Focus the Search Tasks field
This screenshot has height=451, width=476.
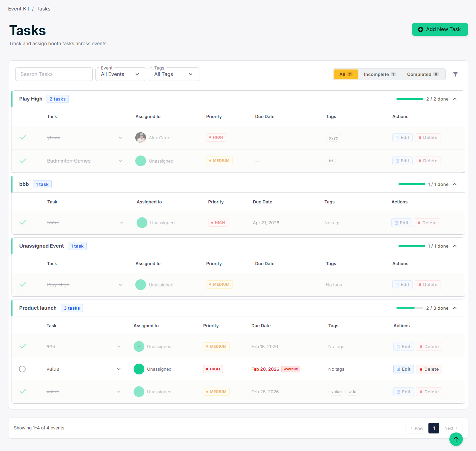[54, 74]
